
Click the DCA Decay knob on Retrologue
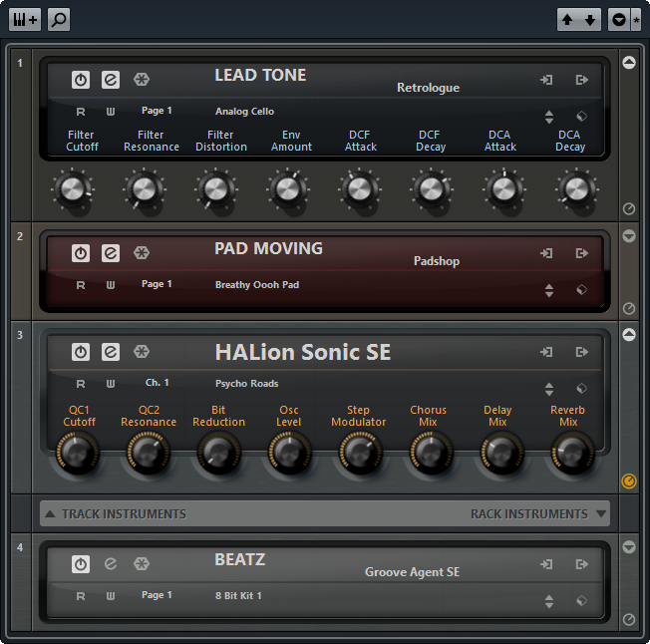576,189
